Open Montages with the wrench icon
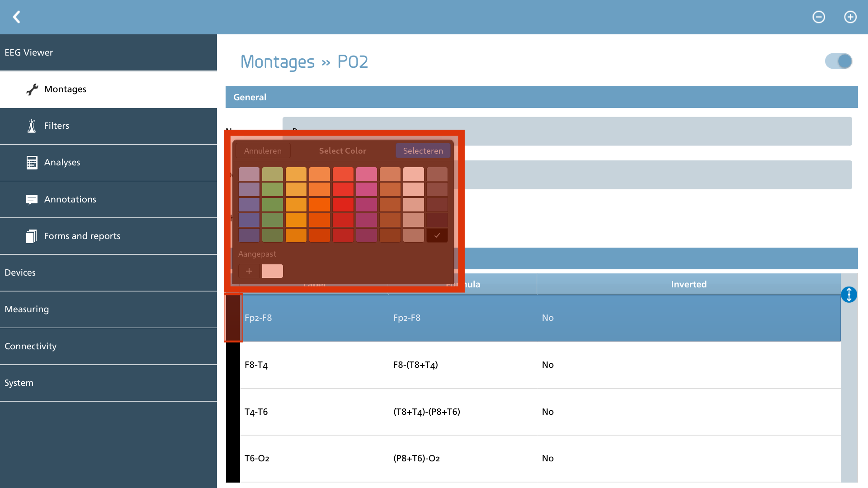Viewport: 868px width, 488px height. click(32, 89)
